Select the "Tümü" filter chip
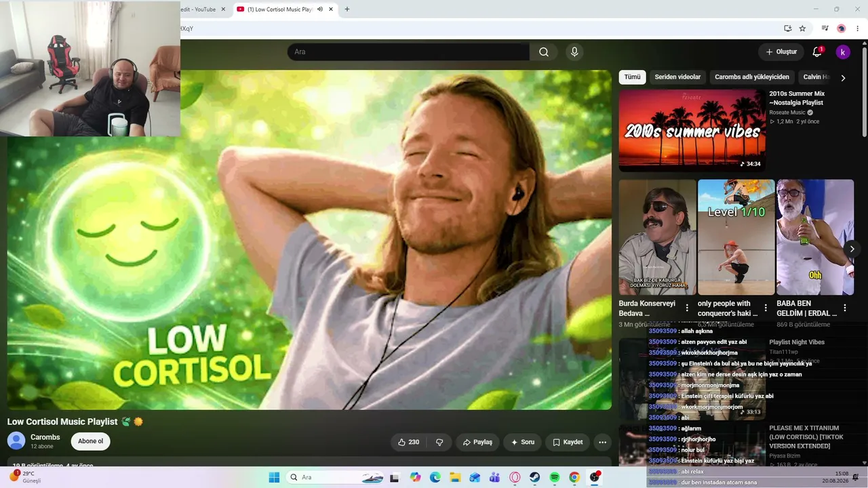 632,77
